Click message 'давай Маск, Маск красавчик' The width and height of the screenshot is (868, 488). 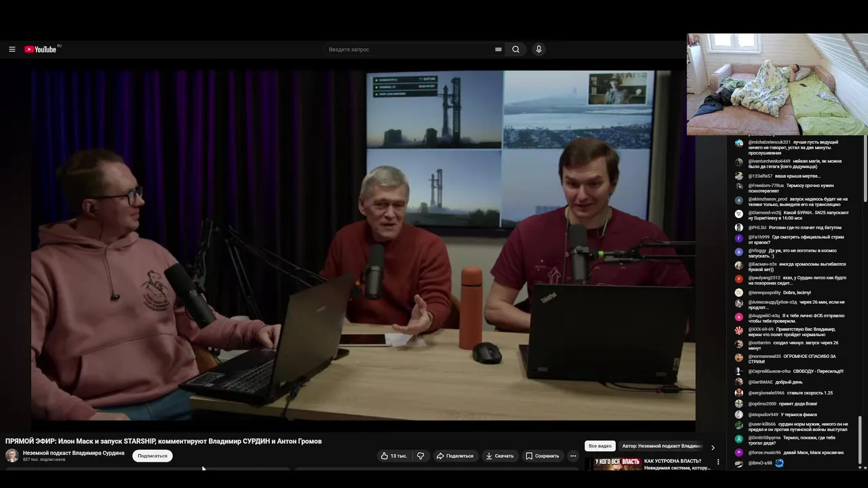coord(814,453)
